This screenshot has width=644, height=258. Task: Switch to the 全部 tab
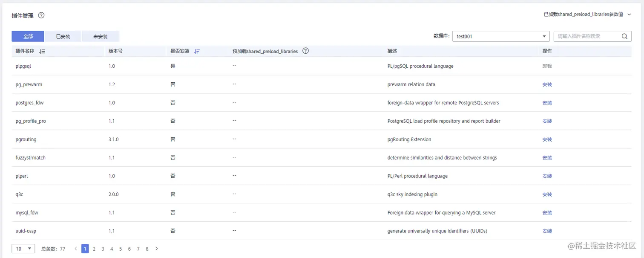click(28, 36)
